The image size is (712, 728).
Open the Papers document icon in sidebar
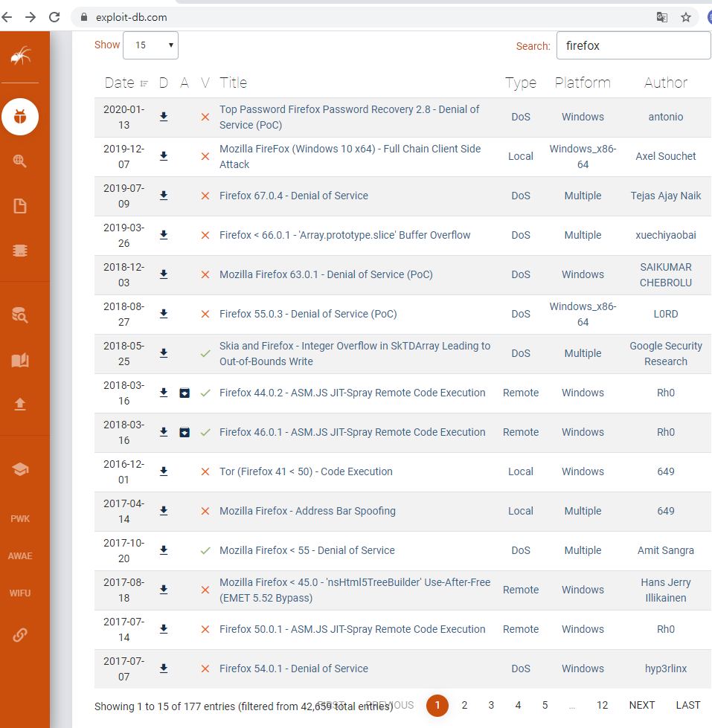tap(20, 206)
